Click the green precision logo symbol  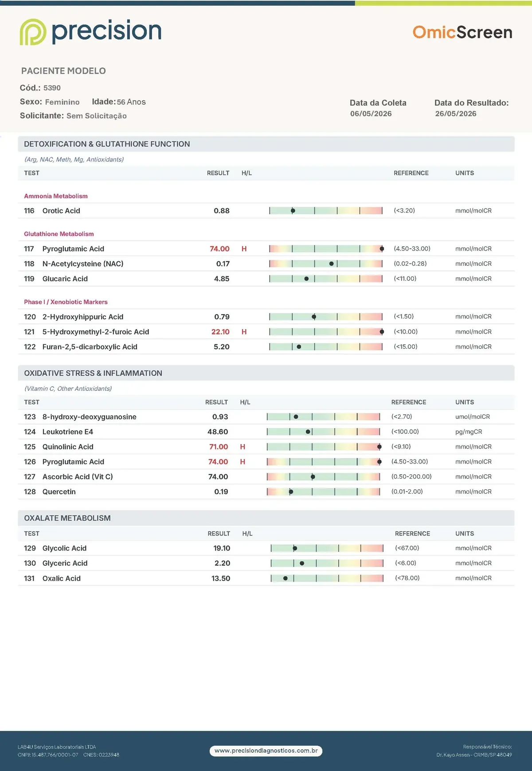(33, 32)
